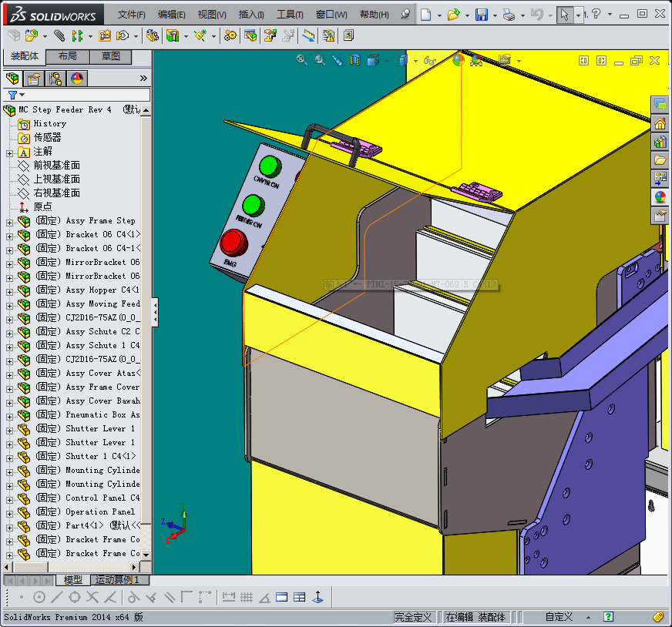Click the Hide/Show Items glasses icon
This screenshot has height=627, width=672.
point(429,60)
